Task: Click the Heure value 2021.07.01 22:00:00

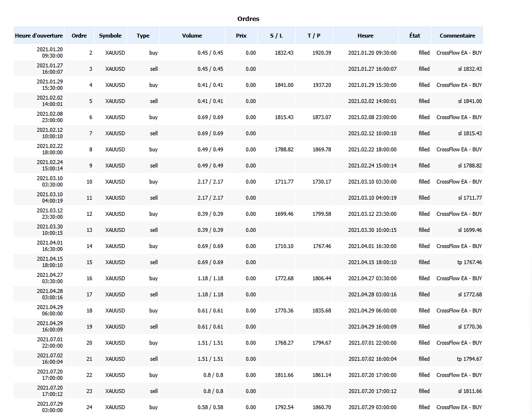Action: click(x=372, y=343)
